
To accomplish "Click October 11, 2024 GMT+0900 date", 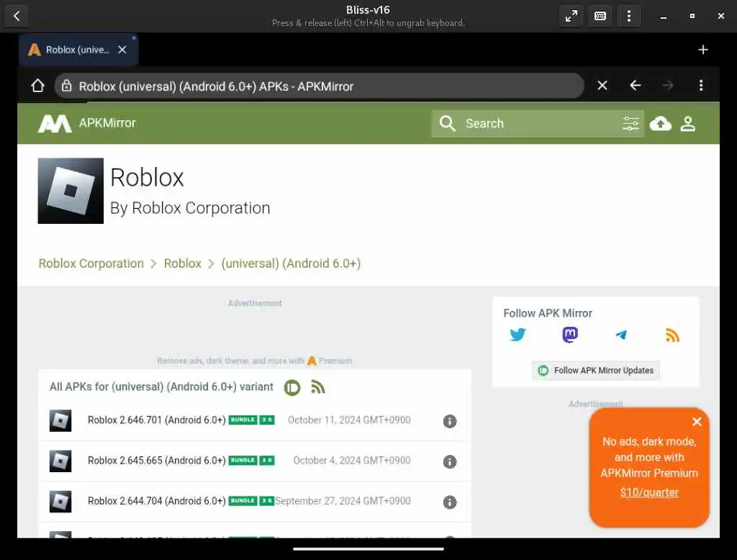I will (x=349, y=420).
